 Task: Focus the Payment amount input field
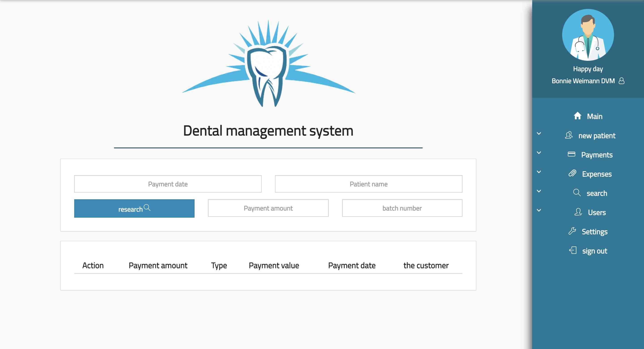(268, 208)
